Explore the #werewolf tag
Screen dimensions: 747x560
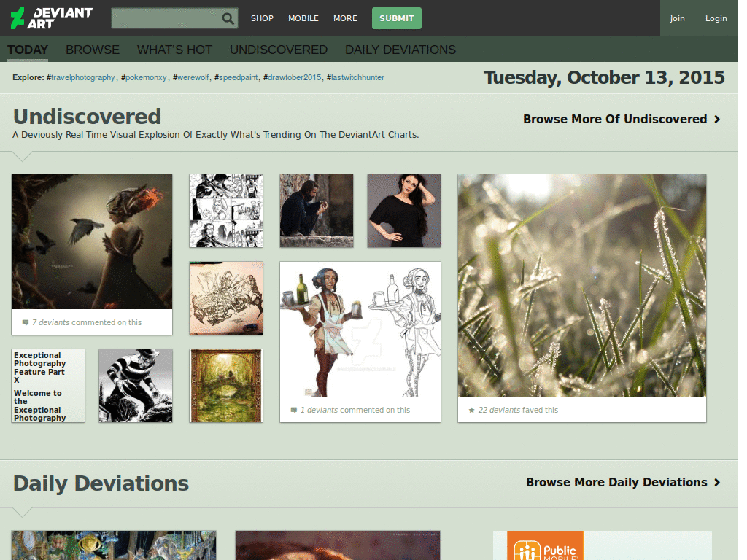(190, 77)
